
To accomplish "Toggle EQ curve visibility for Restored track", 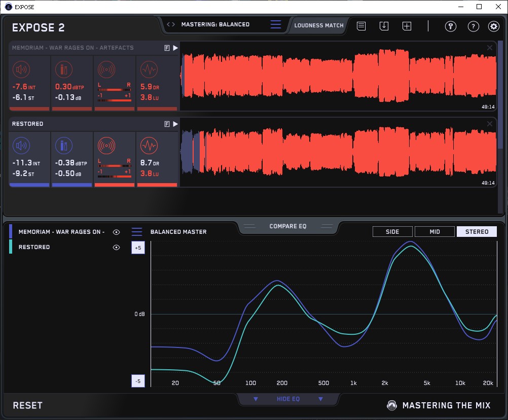I will [x=116, y=247].
